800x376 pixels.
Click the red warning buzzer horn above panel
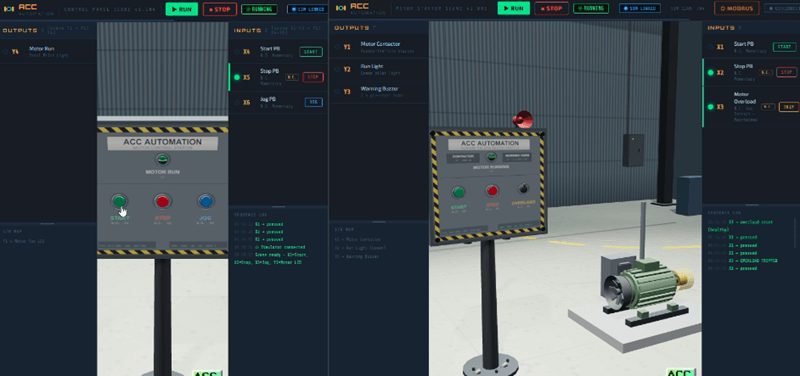tap(522, 119)
